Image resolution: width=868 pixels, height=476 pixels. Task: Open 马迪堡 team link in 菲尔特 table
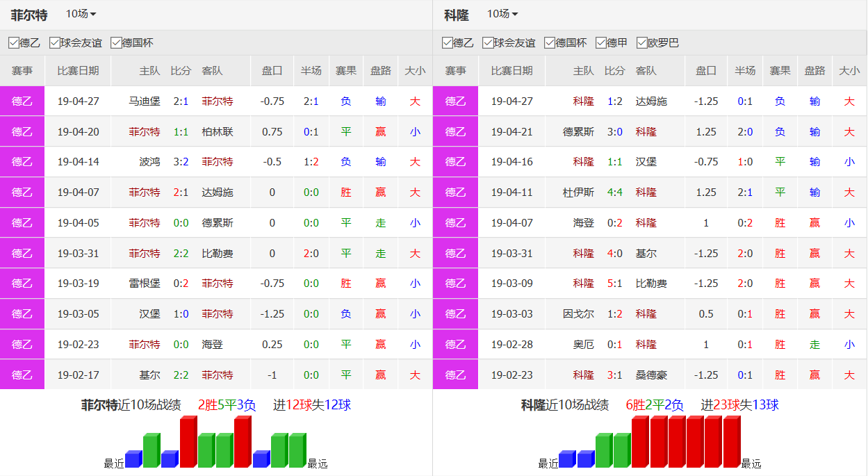145,101
